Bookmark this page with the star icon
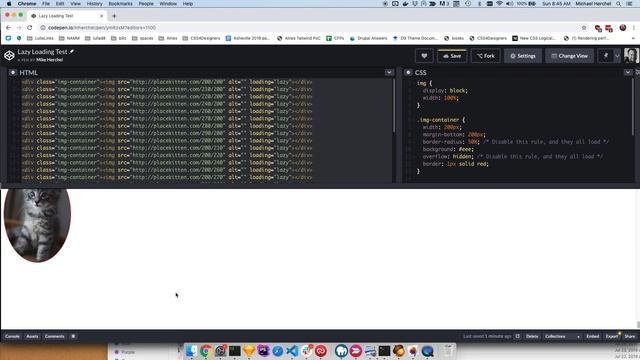Viewport: 640px width, 360px height. (x=584, y=28)
